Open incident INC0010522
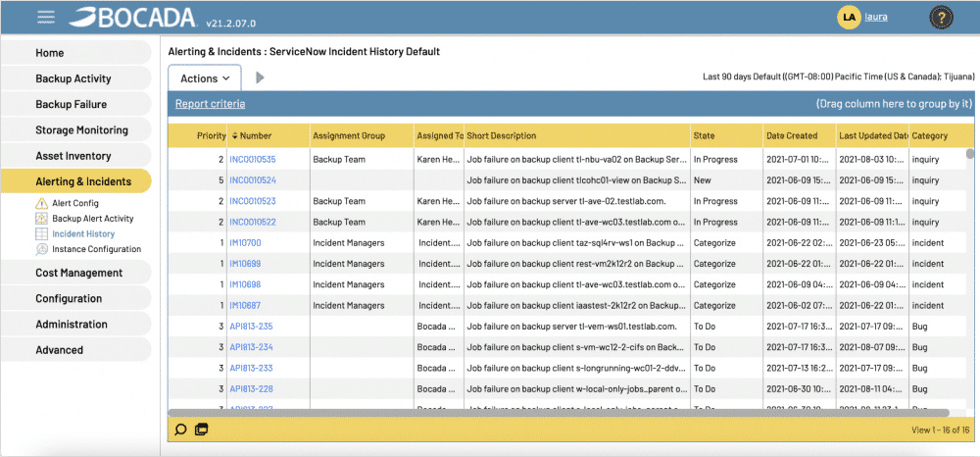This screenshot has height=457, width=980. (x=253, y=222)
